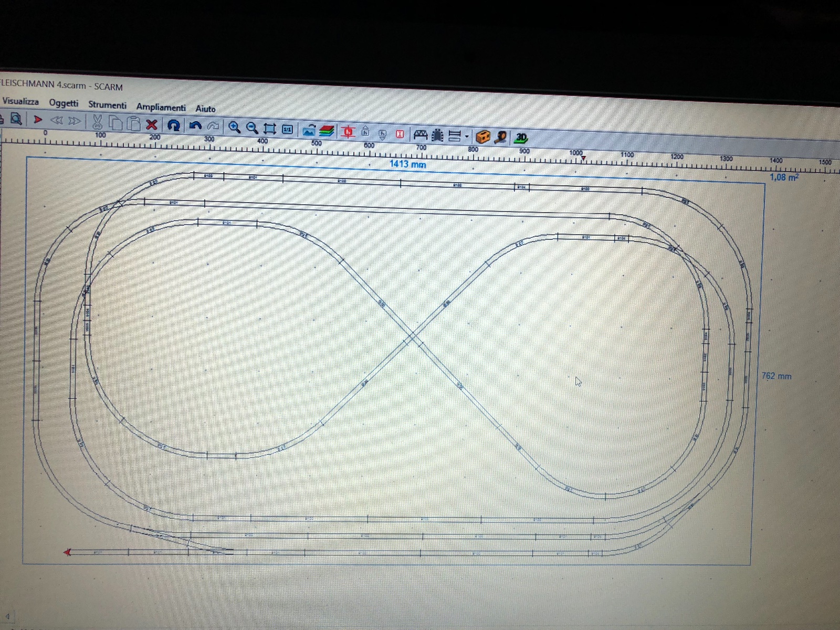Open the Ampliamenti menu
The width and height of the screenshot is (840, 630).
161,107
